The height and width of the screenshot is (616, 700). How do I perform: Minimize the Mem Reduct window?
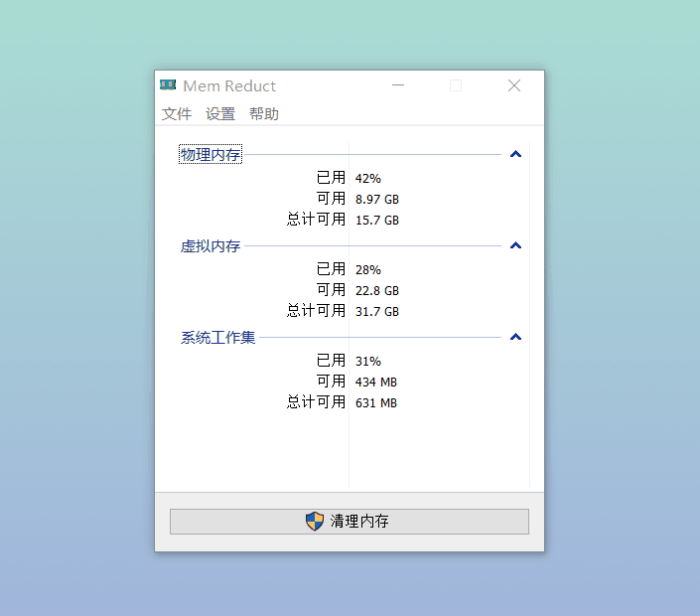(x=398, y=84)
